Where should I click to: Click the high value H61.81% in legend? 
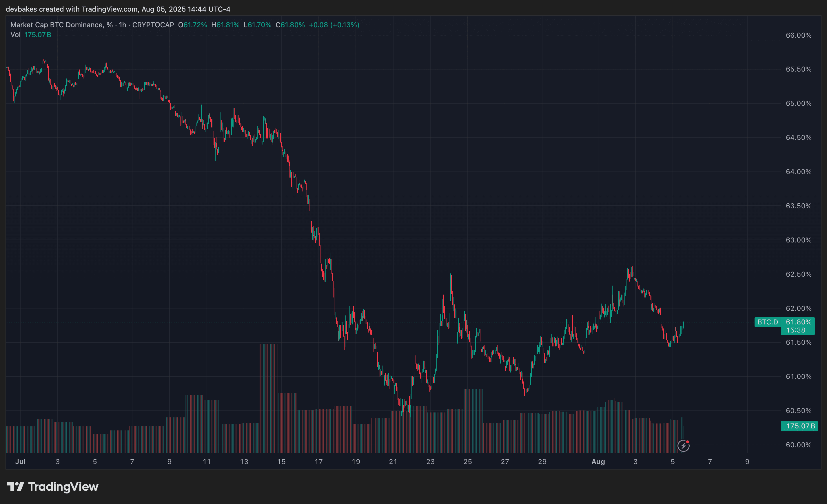coord(225,25)
